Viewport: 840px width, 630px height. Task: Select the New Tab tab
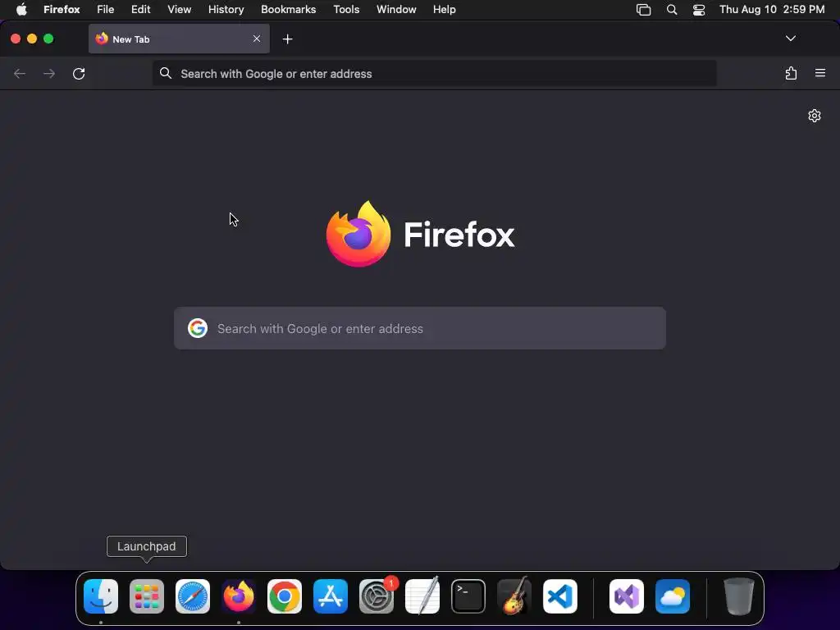click(179, 39)
